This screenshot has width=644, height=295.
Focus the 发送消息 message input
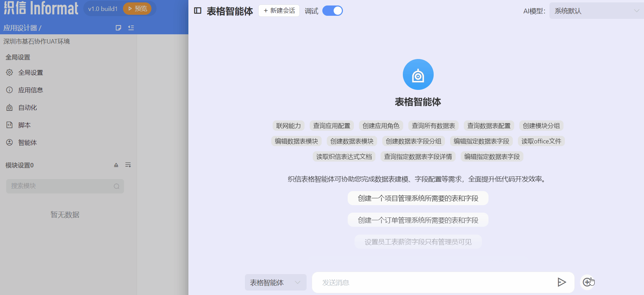pyautogui.click(x=435, y=282)
